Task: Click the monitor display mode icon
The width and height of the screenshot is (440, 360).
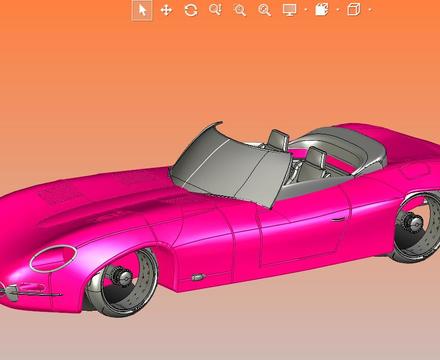Action: point(289,10)
